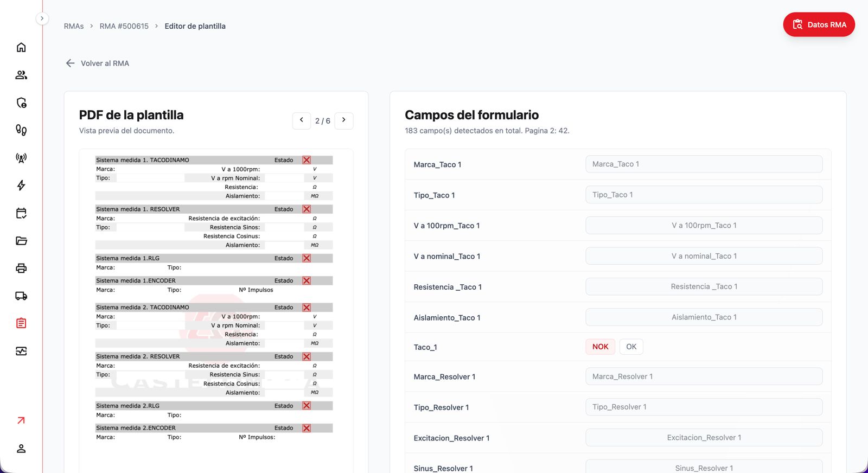This screenshot has height=473, width=868.
Task: Navigate to RMAs breadcrumb
Action: pyautogui.click(x=74, y=26)
